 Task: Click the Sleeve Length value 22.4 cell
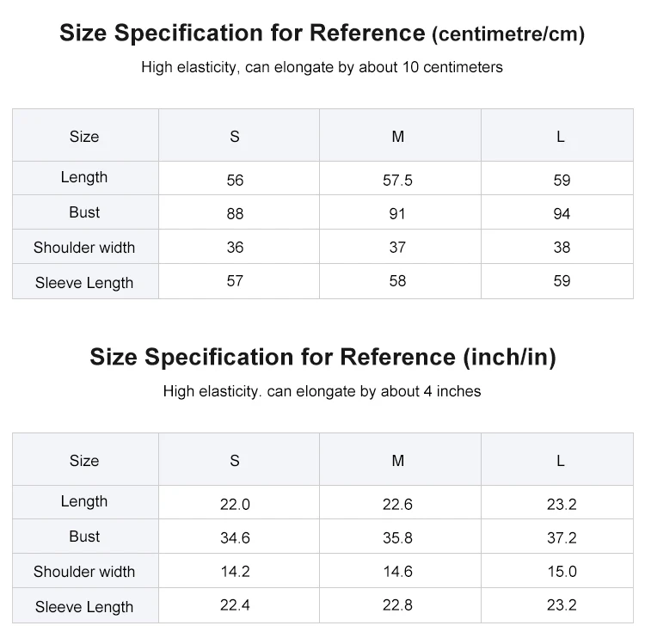point(239,605)
